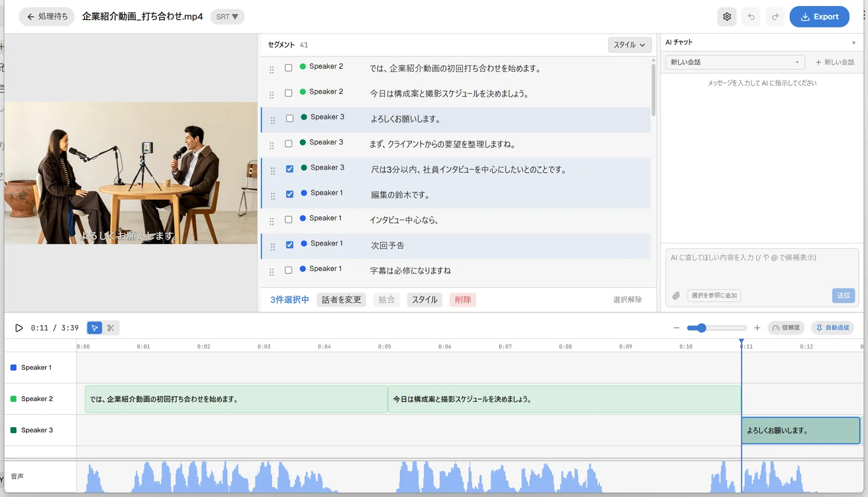Click the zoom out minus icon
Viewport: 868px width, 497px height.
point(676,328)
